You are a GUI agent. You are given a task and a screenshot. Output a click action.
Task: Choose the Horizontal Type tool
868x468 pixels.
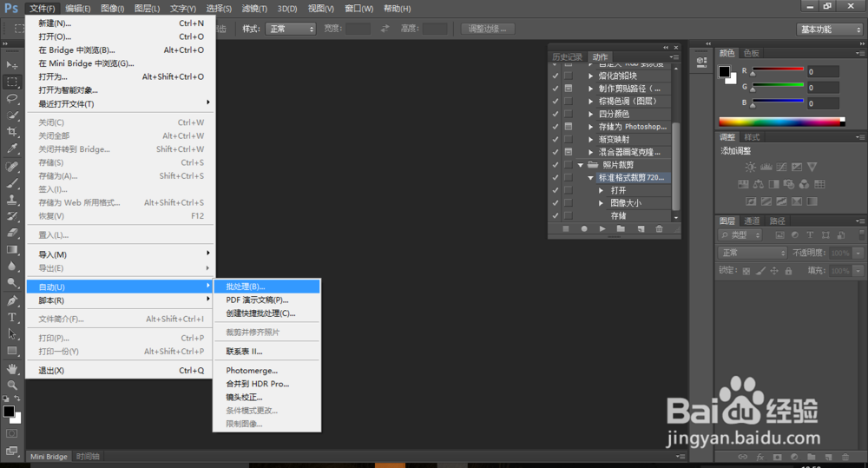[x=11, y=317]
